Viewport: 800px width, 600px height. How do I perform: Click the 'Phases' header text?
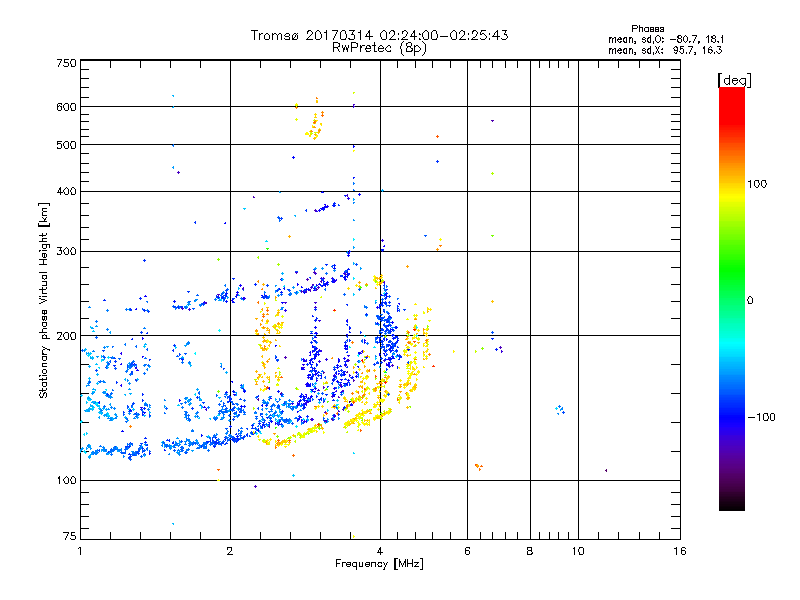(x=647, y=29)
